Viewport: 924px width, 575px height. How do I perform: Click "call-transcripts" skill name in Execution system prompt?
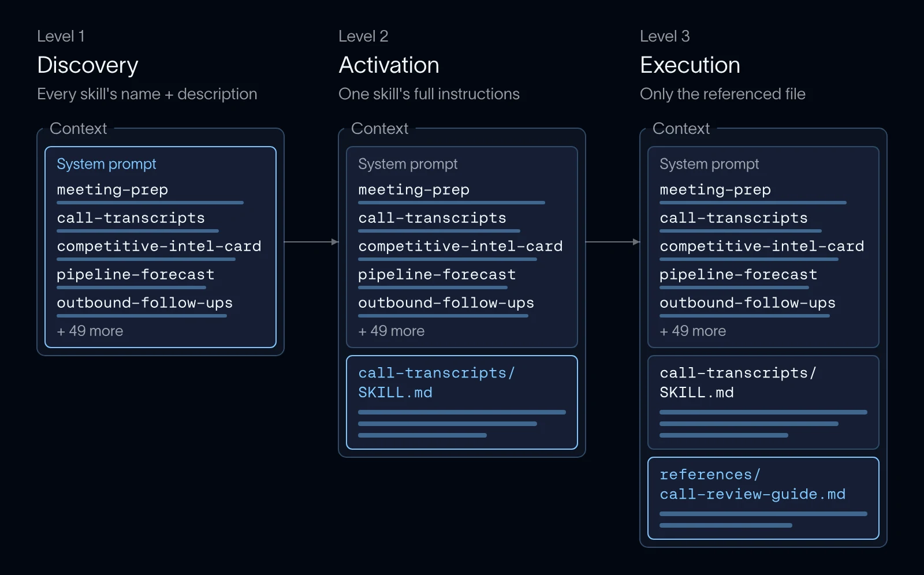pos(734,218)
